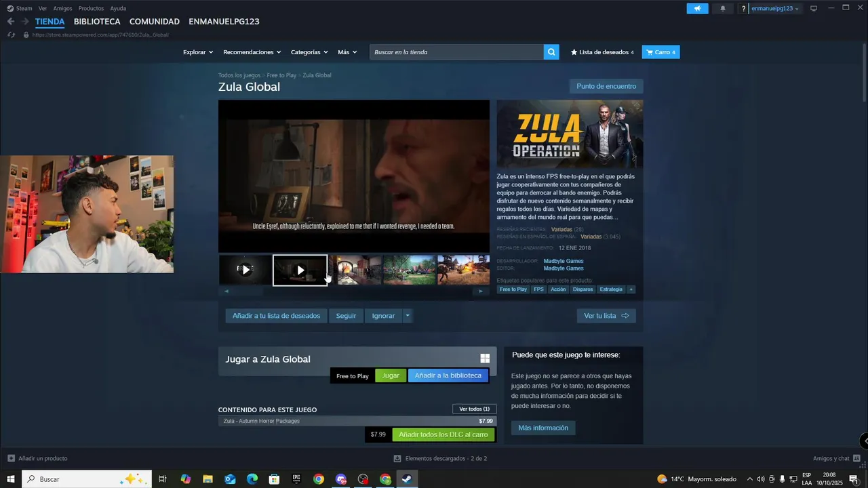868x488 pixels.
Task: Expand the Explorar dropdown
Action: 198,52
